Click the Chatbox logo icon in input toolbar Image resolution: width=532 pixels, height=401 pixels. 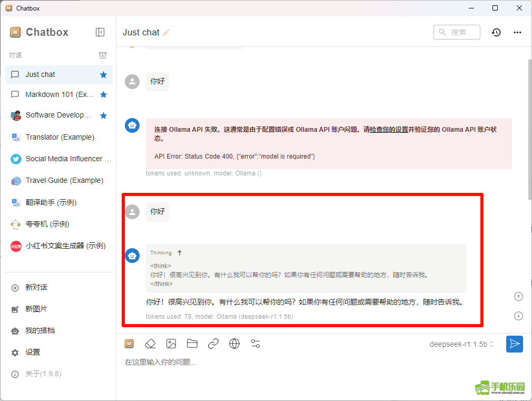(129, 344)
